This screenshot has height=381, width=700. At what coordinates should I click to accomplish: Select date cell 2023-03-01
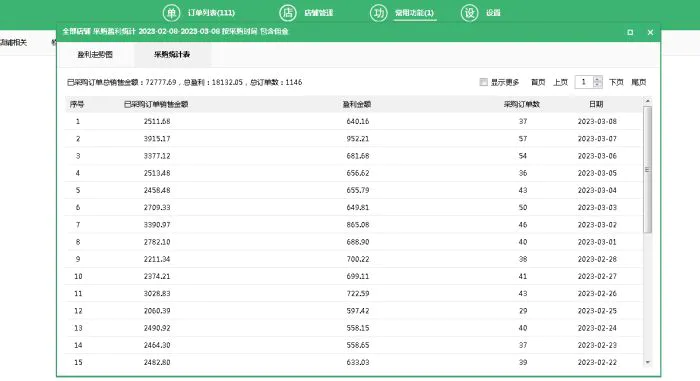[x=597, y=242]
